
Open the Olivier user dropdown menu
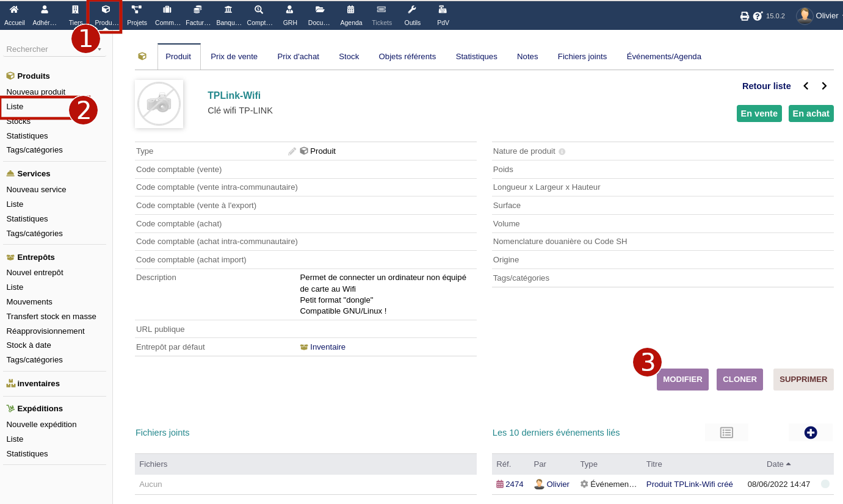[x=827, y=16]
